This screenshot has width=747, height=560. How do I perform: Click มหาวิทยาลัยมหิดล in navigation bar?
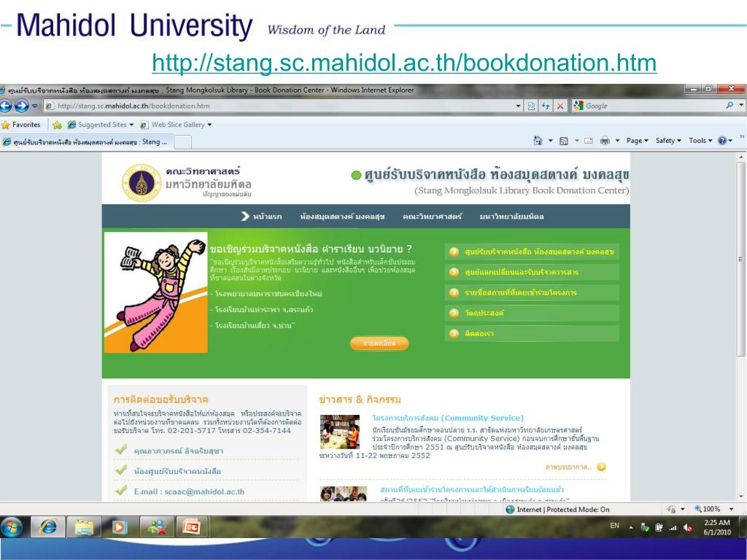tap(511, 217)
